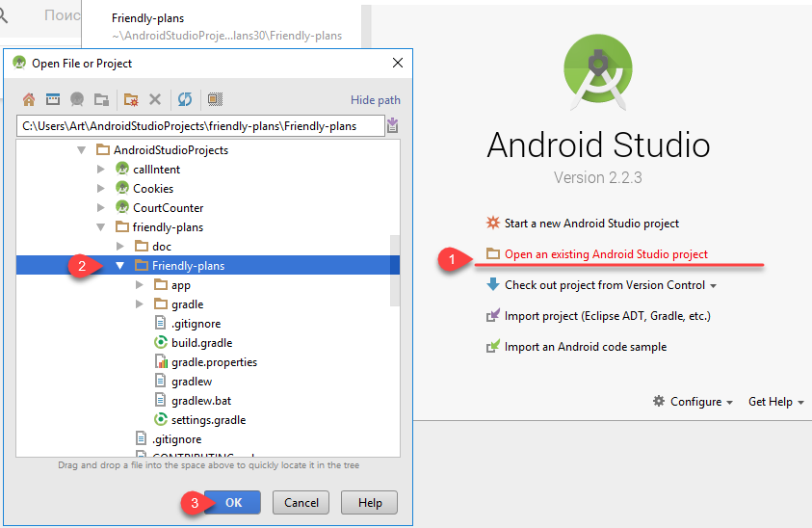Click the Configure gear icon
The image size is (812, 528).
coord(658,401)
